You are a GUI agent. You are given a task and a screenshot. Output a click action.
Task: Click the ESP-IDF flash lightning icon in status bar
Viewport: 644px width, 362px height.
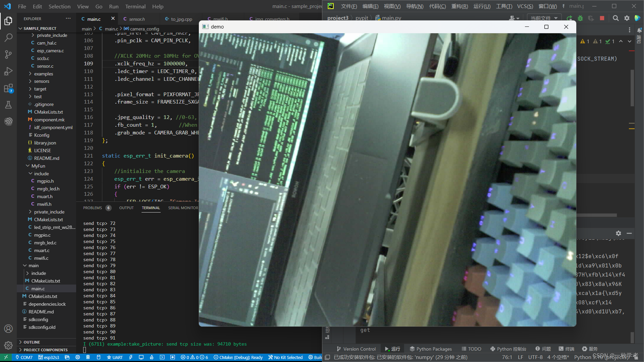[x=131, y=357]
